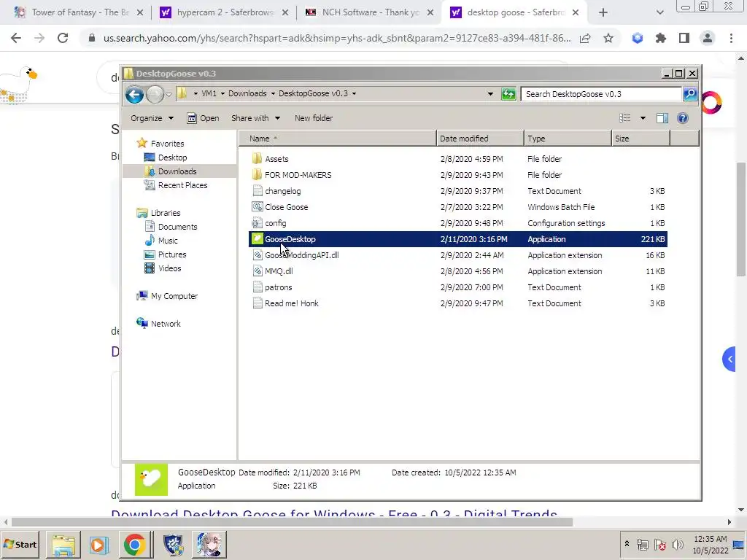Click the Open toolbar button
Screen dimensions: 747x560
[204, 118]
